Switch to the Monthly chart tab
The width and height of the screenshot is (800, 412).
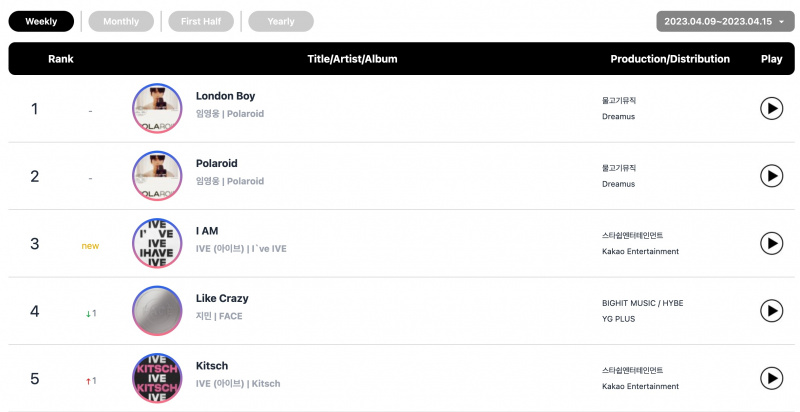point(121,21)
